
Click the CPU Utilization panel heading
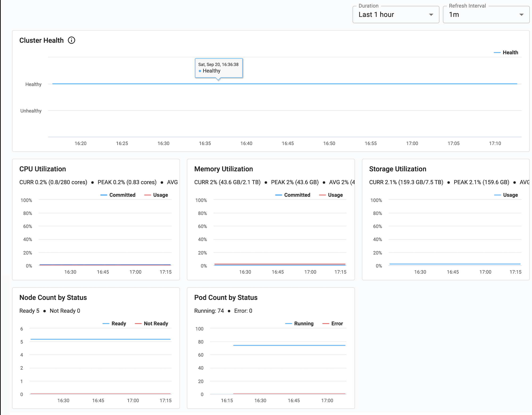click(x=43, y=169)
